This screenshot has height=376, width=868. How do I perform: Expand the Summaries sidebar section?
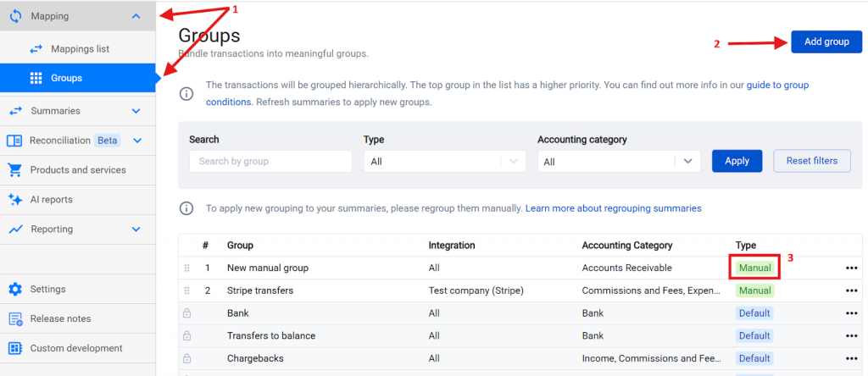pos(136,111)
